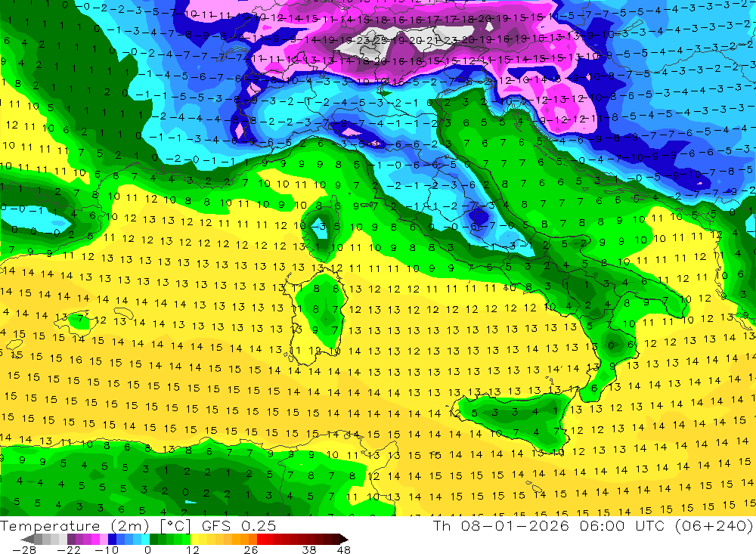Image resolution: width=756 pixels, height=554 pixels.
Task: Click the gray left arrow end of the color bar
Action: coord(27,539)
